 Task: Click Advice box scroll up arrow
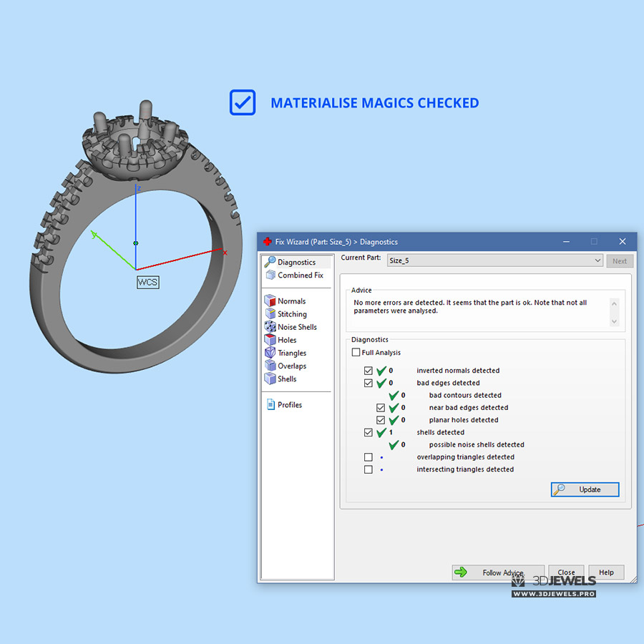pyautogui.click(x=614, y=303)
